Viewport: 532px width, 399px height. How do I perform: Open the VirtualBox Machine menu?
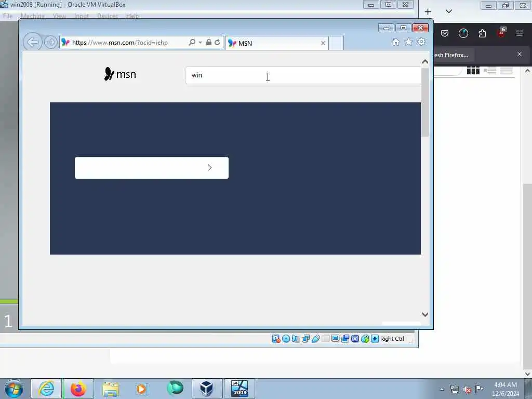pyautogui.click(x=33, y=16)
